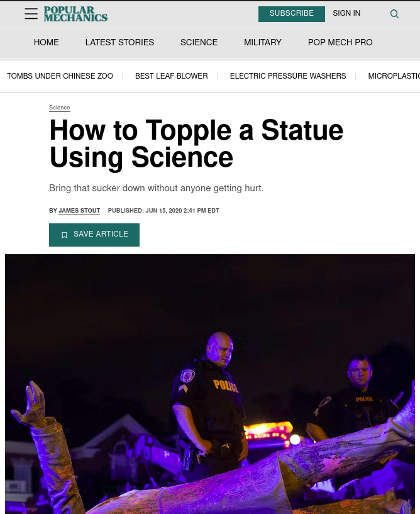Click the Science category breadcrumb

[x=60, y=108]
